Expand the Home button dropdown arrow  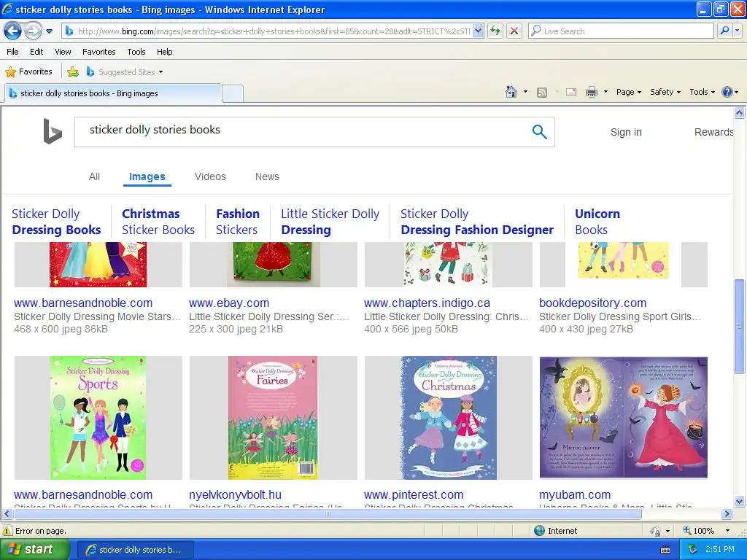pos(525,92)
